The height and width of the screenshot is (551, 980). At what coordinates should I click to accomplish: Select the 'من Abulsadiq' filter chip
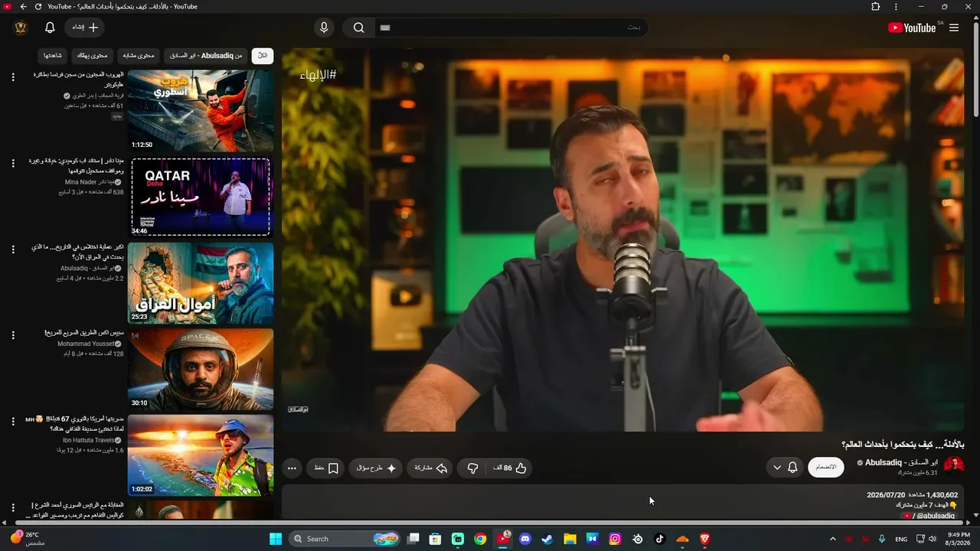point(205,56)
